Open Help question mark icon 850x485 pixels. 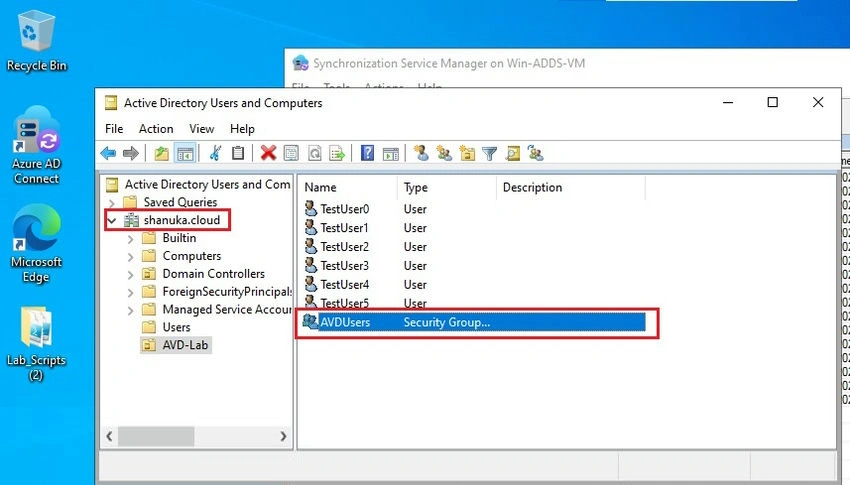click(367, 153)
